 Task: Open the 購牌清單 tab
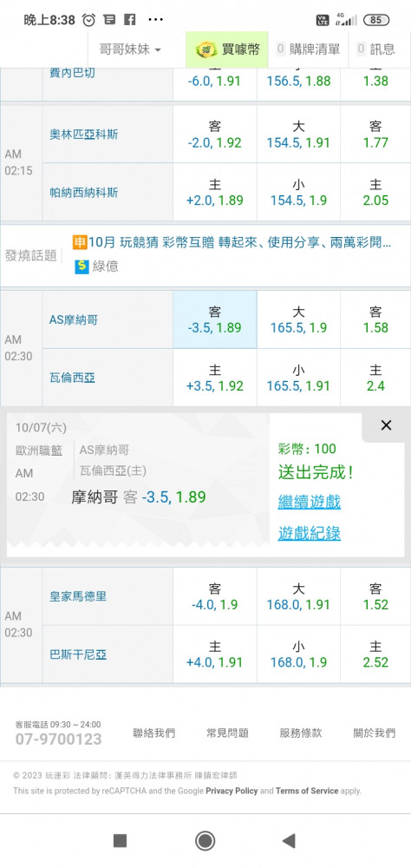[x=308, y=49]
